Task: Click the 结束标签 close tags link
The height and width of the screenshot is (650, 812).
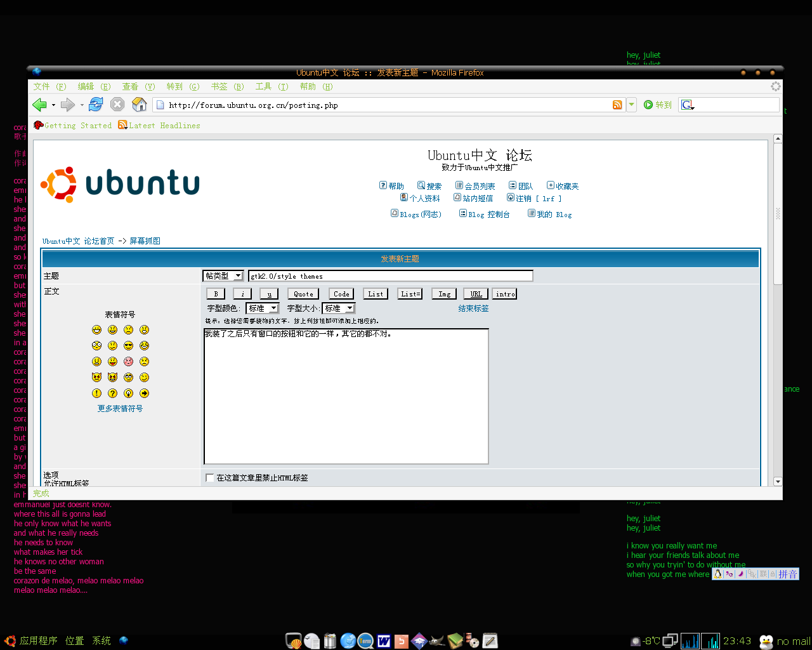Action: pos(473,308)
